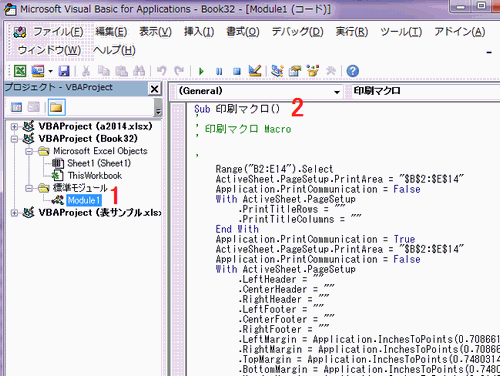Select Microsoft Excel Objects folder

[100, 151]
